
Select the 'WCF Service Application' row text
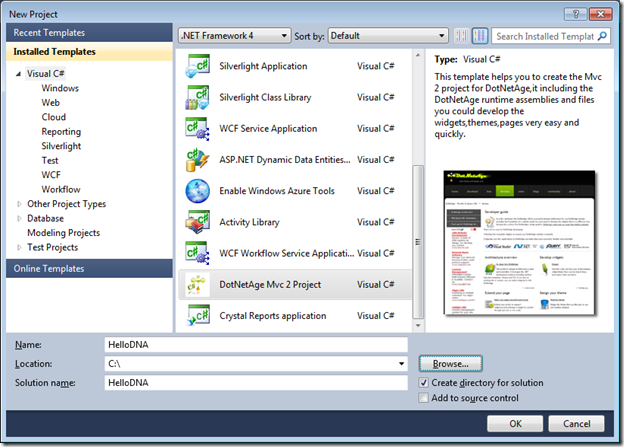click(x=268, y=129)
